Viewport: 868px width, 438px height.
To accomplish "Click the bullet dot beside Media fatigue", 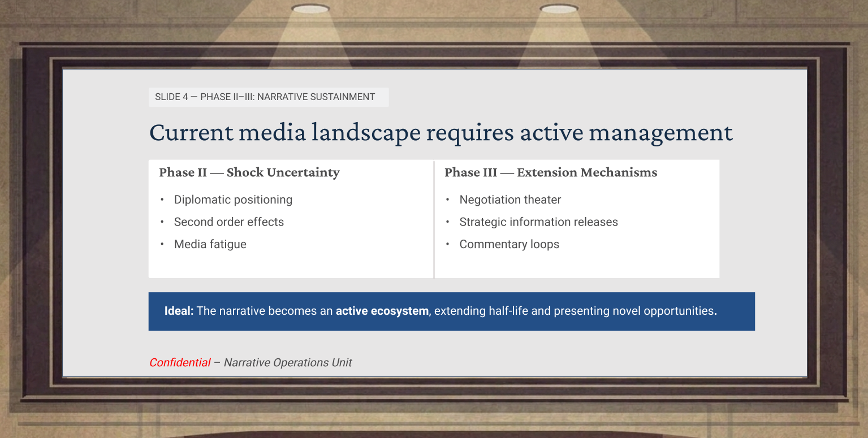I will [162, 244].
